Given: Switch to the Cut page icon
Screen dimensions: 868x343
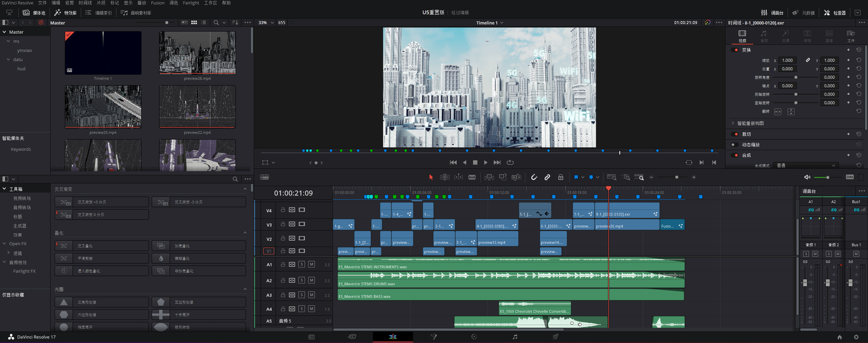Looking at the screenshot, I should point(352,337).
